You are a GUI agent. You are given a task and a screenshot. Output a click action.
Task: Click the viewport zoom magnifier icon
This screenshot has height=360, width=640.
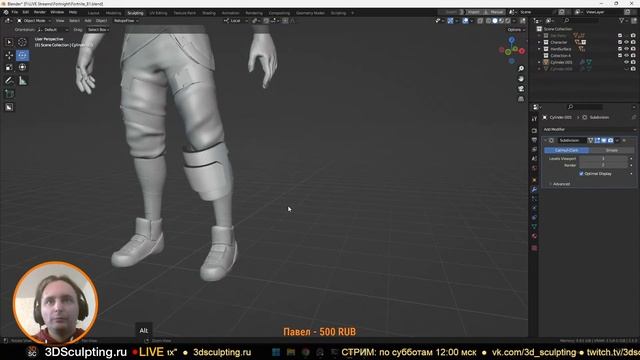[x=521, y=69]
